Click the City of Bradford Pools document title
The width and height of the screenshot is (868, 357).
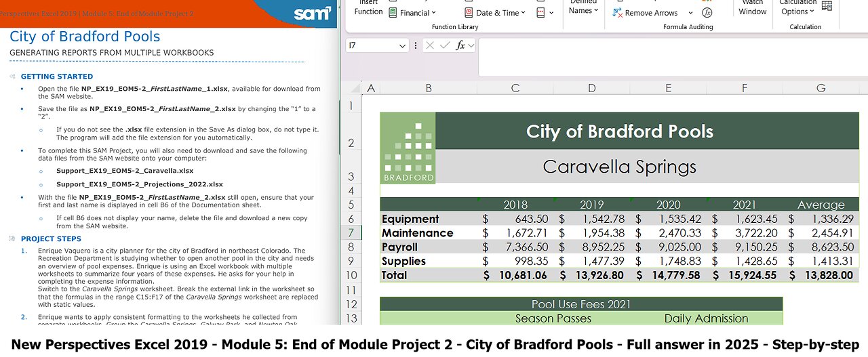(85, 37)
